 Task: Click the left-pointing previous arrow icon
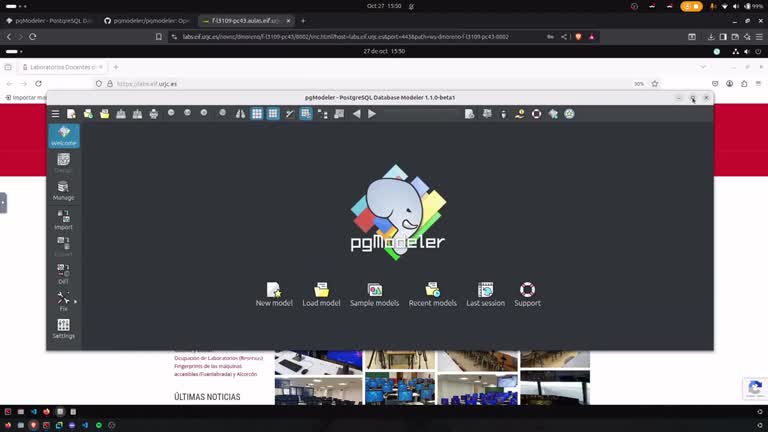(x=357, y=114)
